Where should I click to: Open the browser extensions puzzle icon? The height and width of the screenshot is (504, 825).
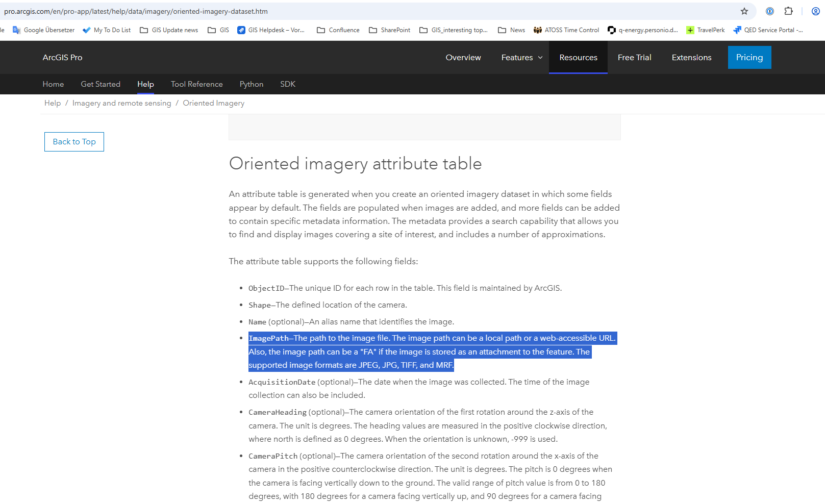pos(789,11)
